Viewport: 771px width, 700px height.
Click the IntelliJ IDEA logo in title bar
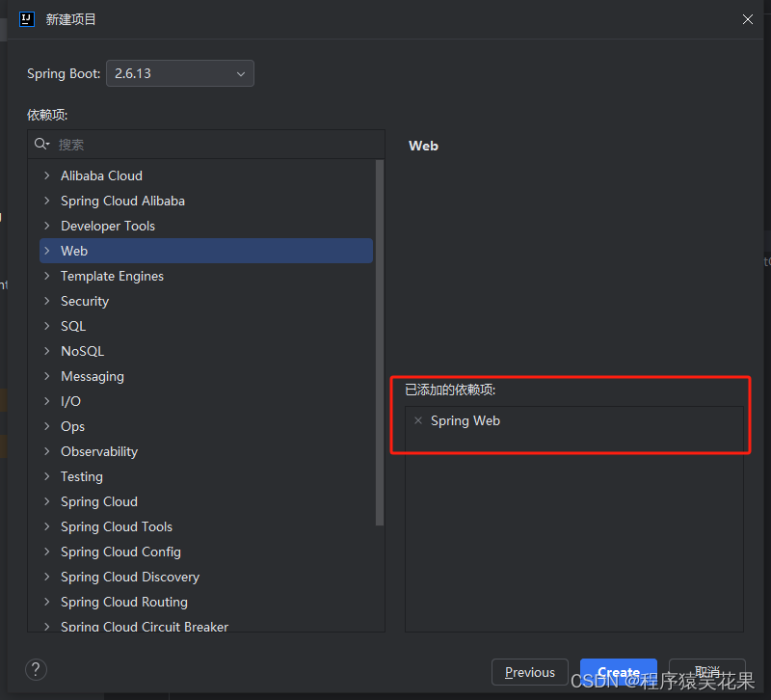point(25,18)
